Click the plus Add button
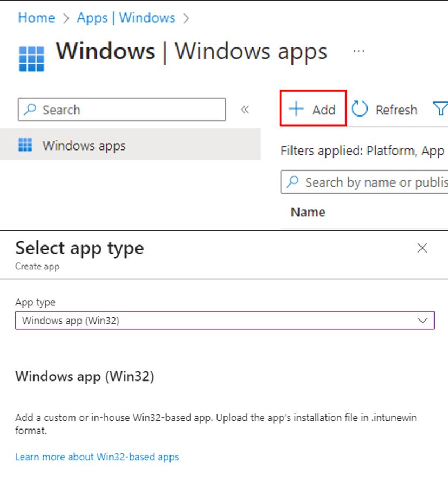The width and height of the screenshot is (448, 490). [x=313, y=110]
